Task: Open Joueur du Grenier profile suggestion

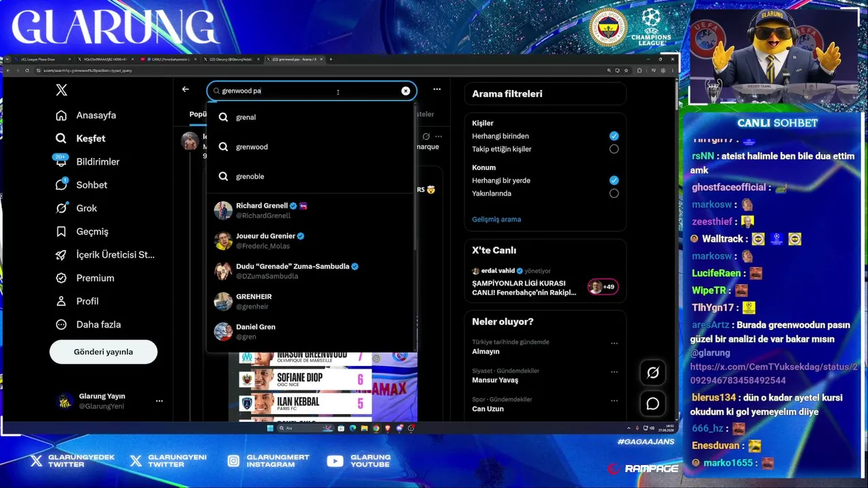Action: point(311,241)
